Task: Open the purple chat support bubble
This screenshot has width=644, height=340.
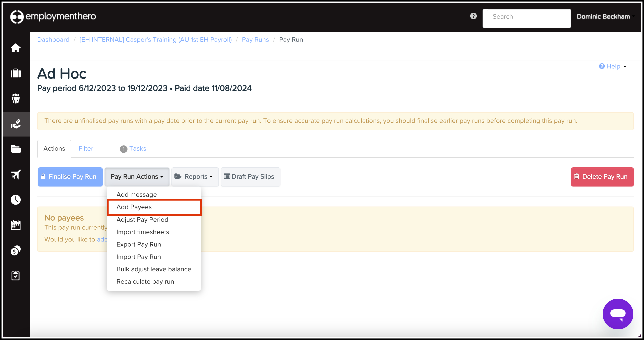Action: coord(618,314)
